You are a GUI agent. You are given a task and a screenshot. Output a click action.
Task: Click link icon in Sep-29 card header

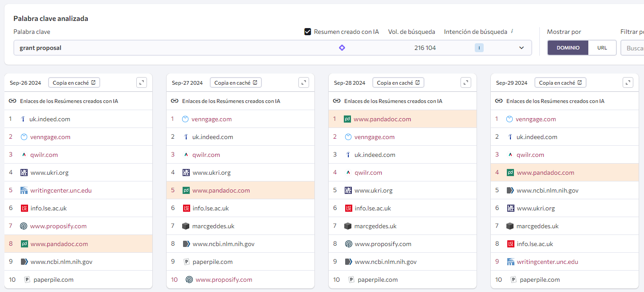(x=499, y=101)
